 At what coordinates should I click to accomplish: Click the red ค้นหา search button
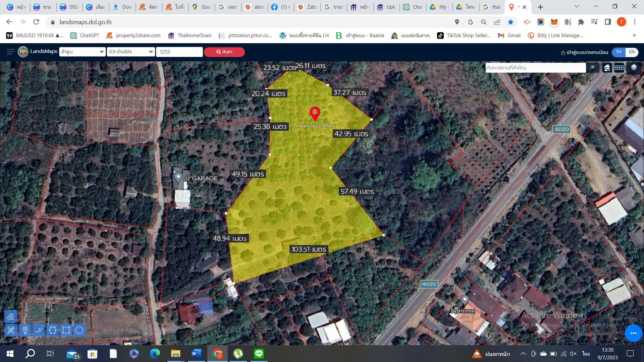pyautogui.click(x=224, y=52)
